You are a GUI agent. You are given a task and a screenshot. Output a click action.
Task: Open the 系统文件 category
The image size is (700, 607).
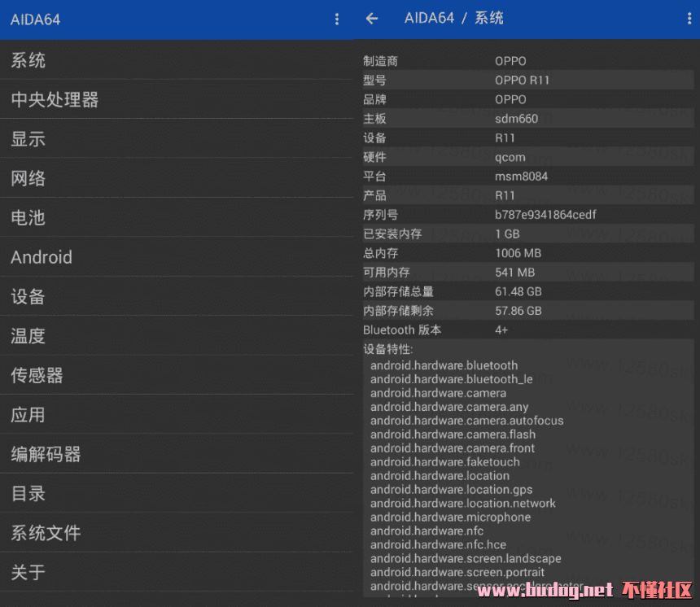[x=177, y=532]
